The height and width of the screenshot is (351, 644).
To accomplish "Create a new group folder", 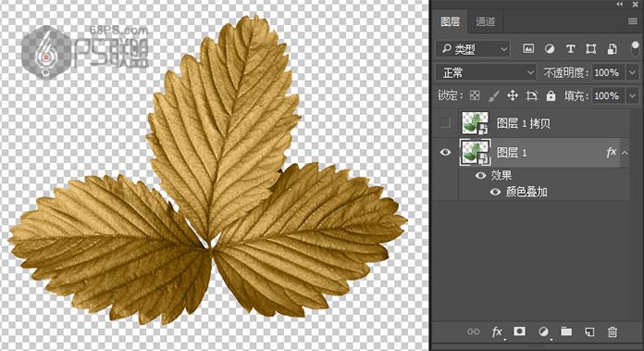I will 566,332.
